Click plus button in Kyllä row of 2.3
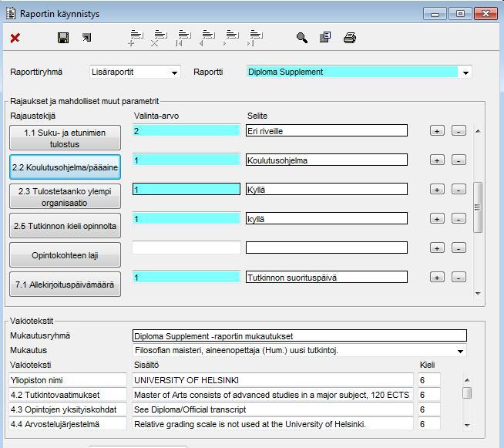The height and width of the screenshot is (448, 504). pos(437,190)
